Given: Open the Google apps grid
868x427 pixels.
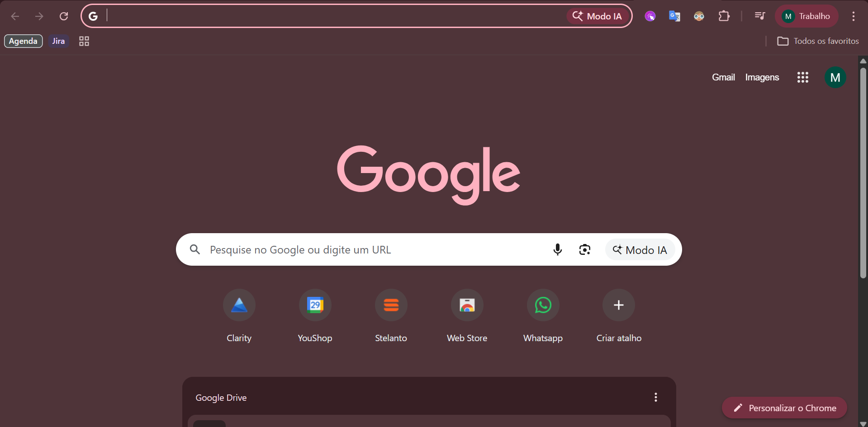Looking at the screenshot, I should [x=803, y=77].
